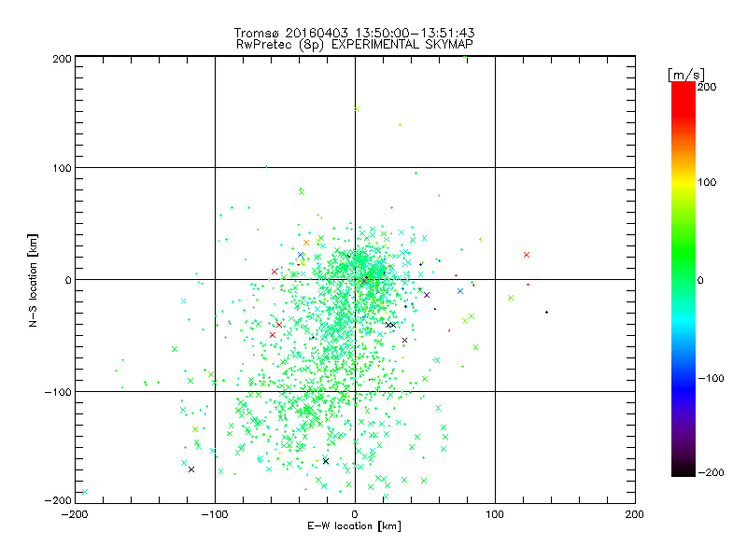Click the purple X marker right of center

pyautogui.click(x=427, y=295)
